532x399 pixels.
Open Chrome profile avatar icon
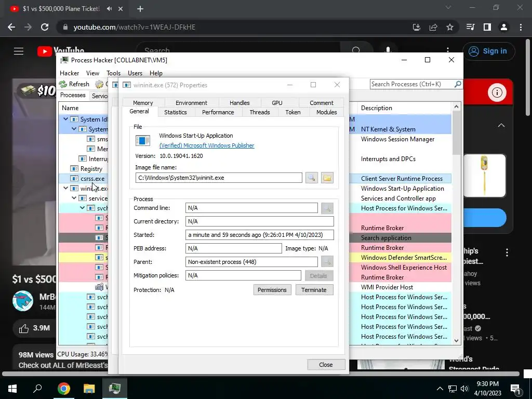pos(504,27)
